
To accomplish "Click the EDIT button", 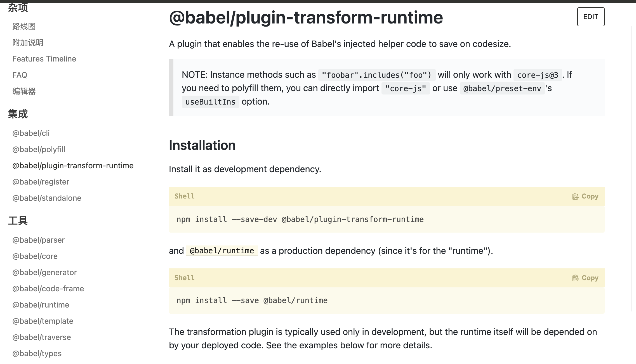I will coord(590,17).
